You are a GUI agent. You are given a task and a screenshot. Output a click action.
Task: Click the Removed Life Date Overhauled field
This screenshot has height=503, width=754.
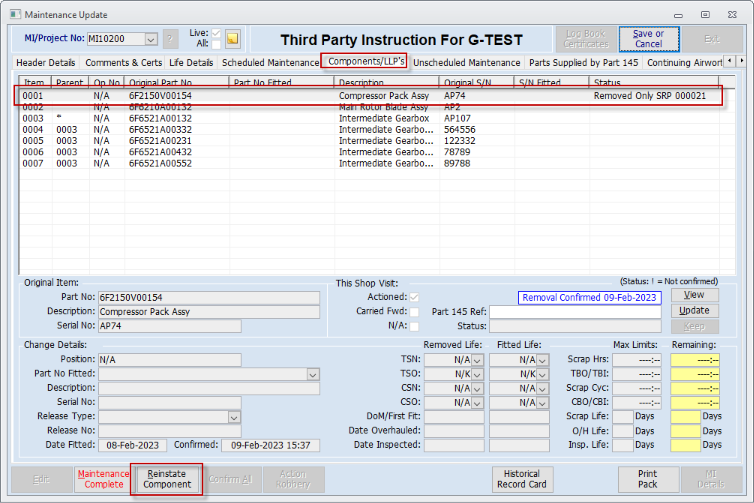(454, 431)
